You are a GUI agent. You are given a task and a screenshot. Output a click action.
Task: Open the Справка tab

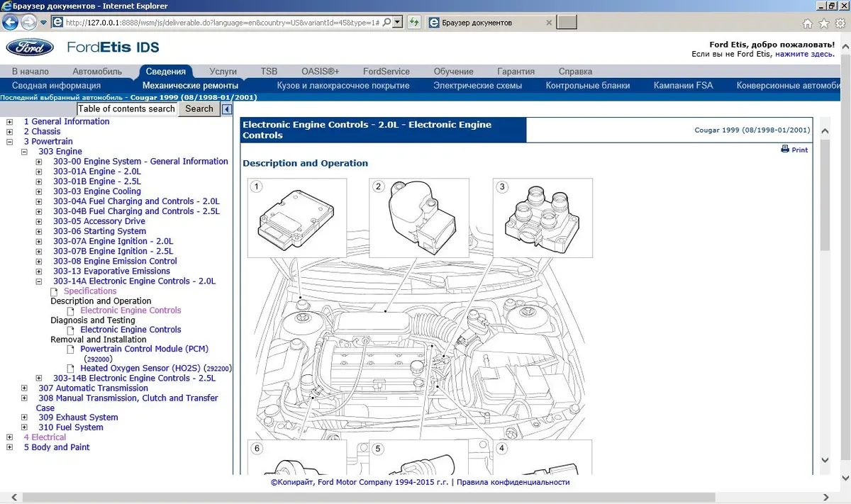click(x=575, y=72)
